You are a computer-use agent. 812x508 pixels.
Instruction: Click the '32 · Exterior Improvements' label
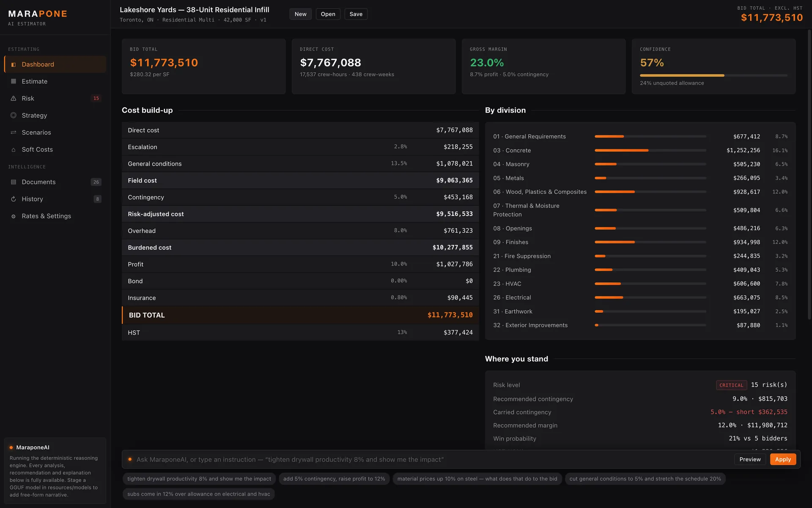click(x=530, y=325)
